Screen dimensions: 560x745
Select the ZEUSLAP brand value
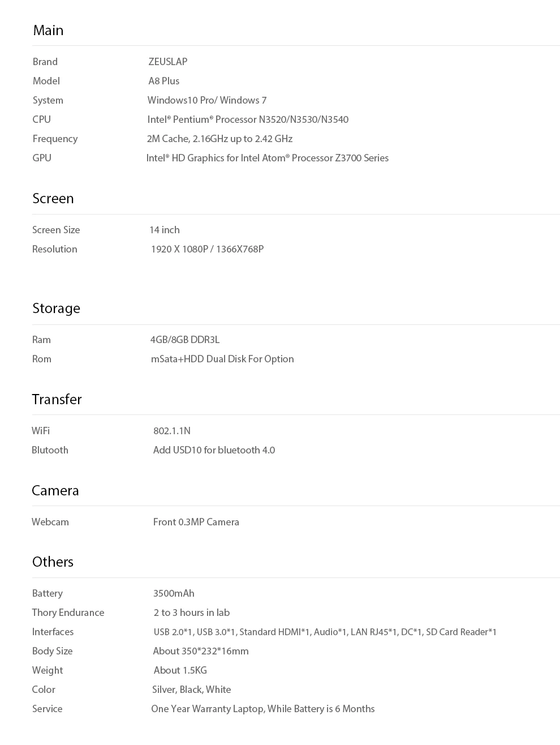pos(168,62)
